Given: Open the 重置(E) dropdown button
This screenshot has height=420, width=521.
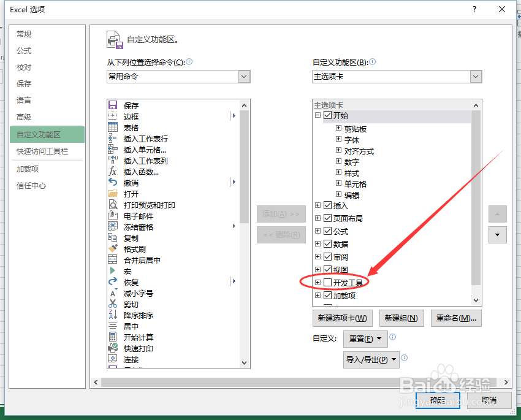Looking at the screenshot, I should pyautogui.click(x=365, y=338).
